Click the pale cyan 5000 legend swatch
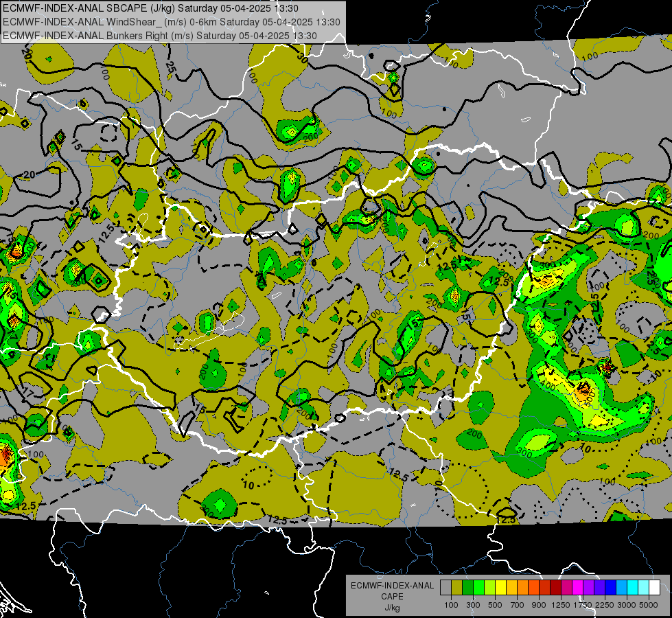 tap(644, 588)
